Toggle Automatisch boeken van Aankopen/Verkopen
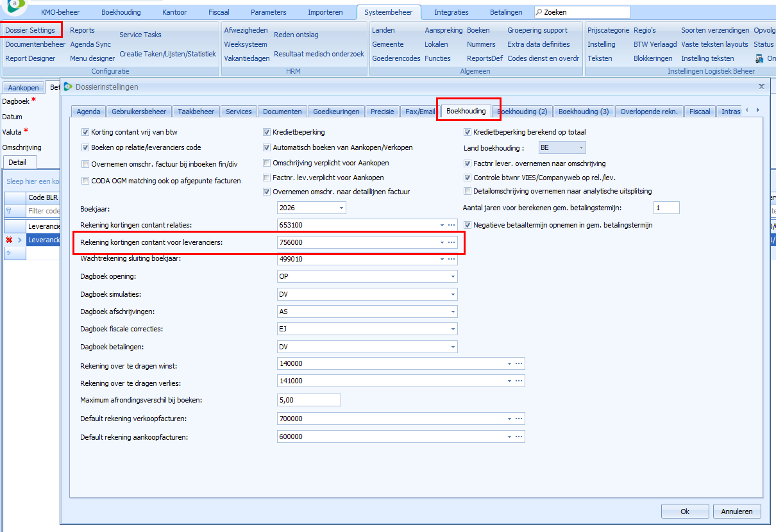The height and width of the screenshot is (532, 776). [267, 147]
